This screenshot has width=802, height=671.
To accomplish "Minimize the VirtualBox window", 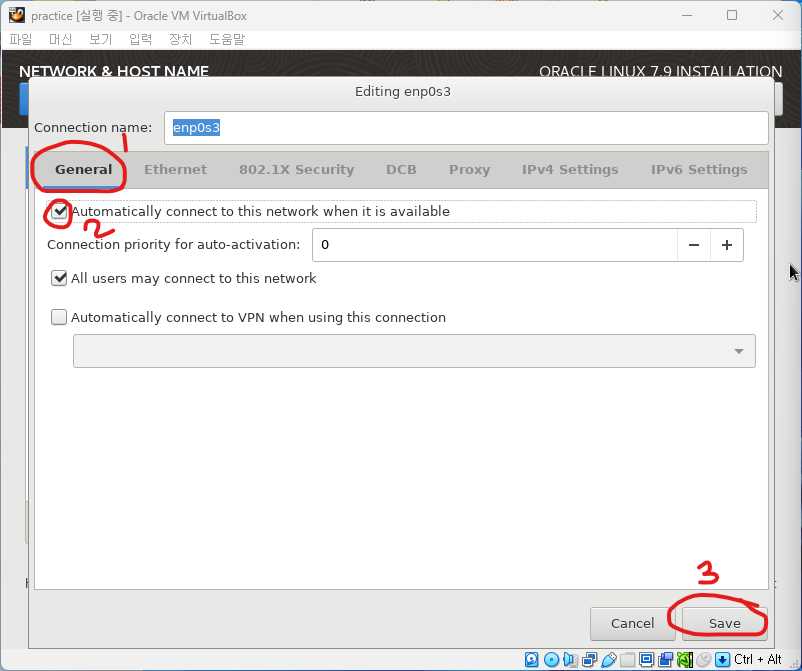I will (x=687, y=15).
